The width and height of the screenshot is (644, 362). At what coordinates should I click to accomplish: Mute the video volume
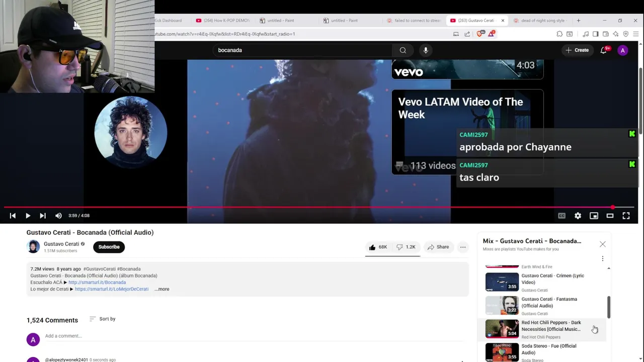(58, 216)
